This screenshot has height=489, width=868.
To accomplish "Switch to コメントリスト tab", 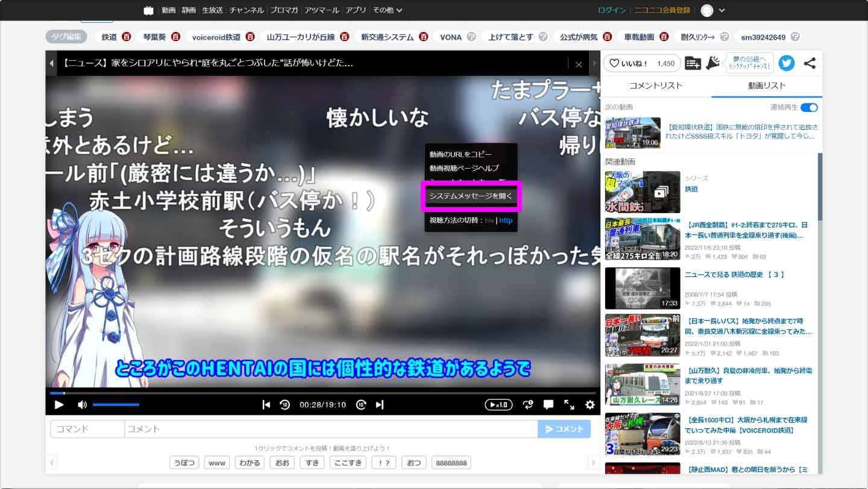I will tap(656, 86).
